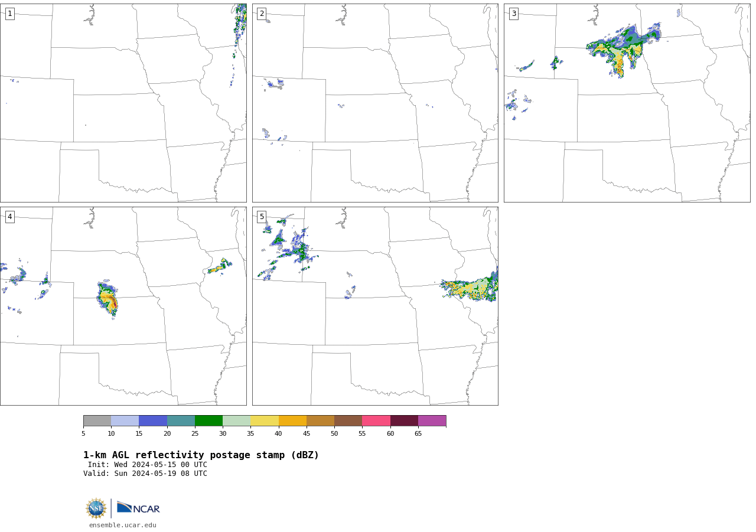Image resolution: width=756 pixels, height=532 pixels.
Task: Click the NCAR logo
Action: pos(138,508)
